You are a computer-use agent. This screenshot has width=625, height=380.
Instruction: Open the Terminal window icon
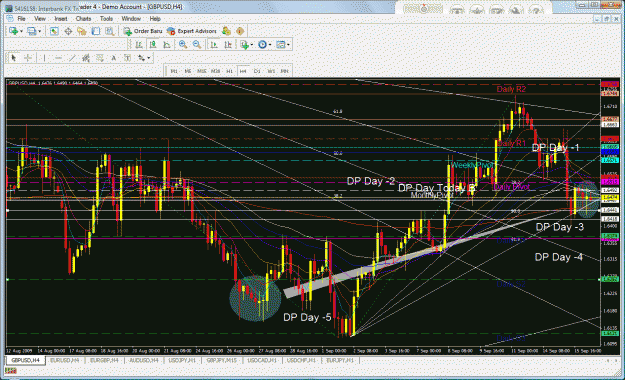coord(96,31)
